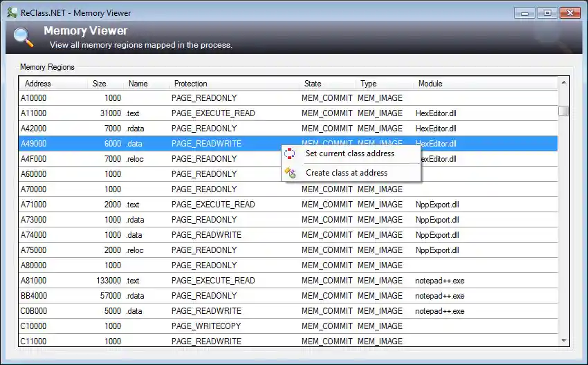This screenshot has width=588, height=365.
Task: Click the ReClass.NET title bar app icon
Action: pos(12,12)
